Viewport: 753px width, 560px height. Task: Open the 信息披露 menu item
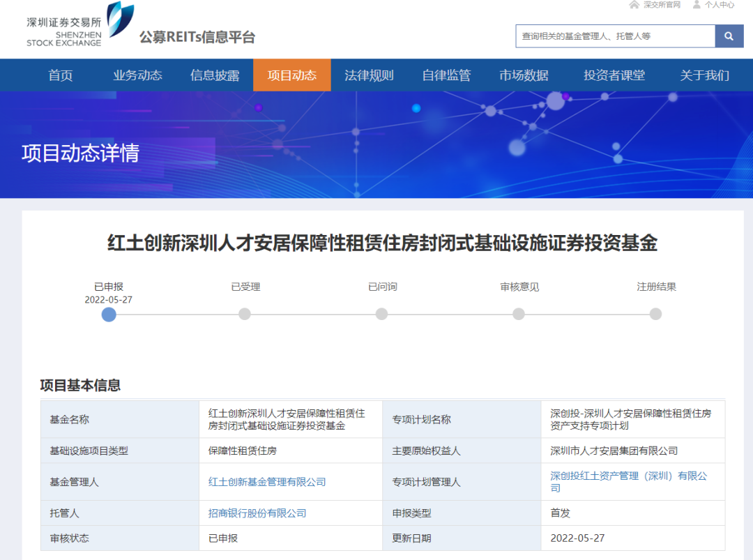coord(215,75)
